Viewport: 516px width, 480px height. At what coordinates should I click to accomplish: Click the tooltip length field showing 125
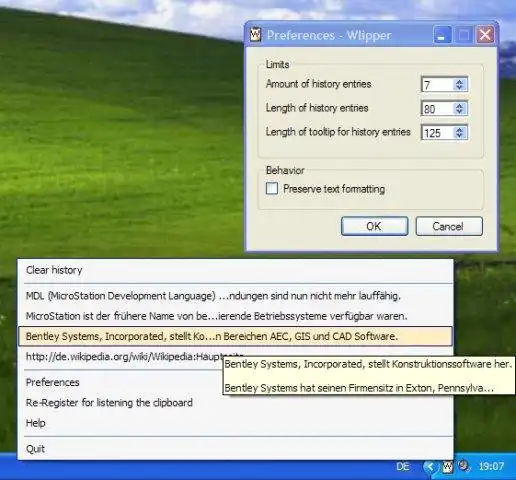point(438,133)
